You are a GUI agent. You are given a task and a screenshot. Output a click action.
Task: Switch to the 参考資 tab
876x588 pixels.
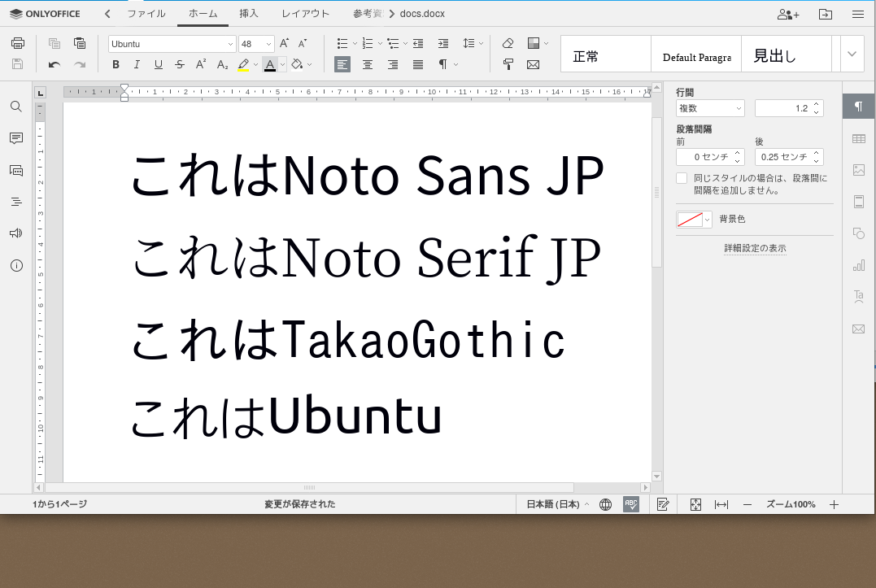coord(368,13)
